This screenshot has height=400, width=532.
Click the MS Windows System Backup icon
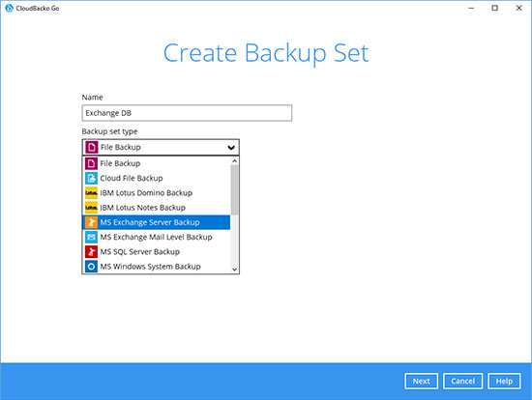[x=91, y=267]
